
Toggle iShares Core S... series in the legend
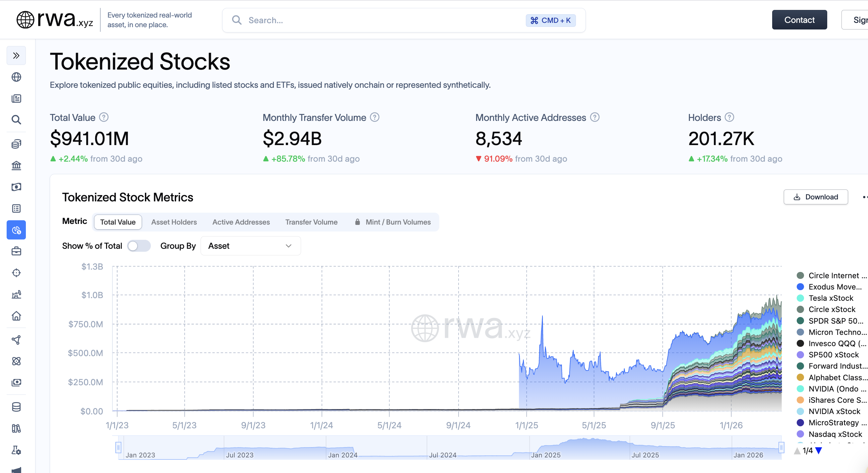[832, 400]
